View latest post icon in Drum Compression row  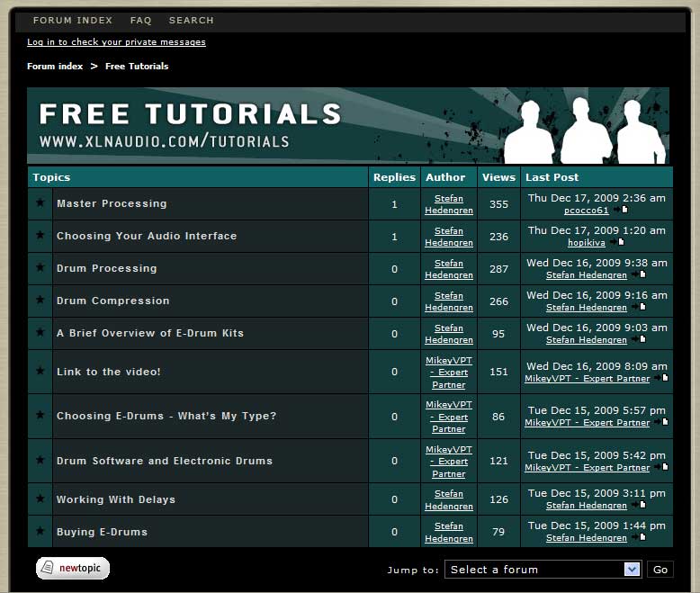[639, 307]
